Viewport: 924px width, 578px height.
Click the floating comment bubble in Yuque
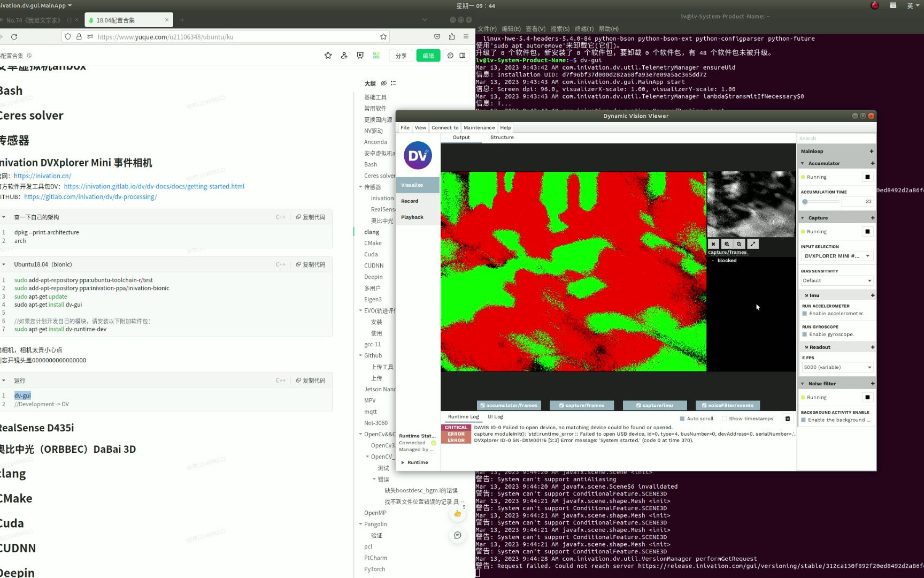click(x=458, y=535)
